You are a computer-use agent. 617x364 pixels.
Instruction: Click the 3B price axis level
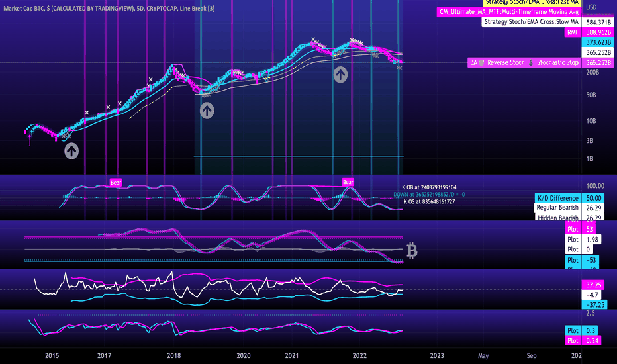point(589,140)
